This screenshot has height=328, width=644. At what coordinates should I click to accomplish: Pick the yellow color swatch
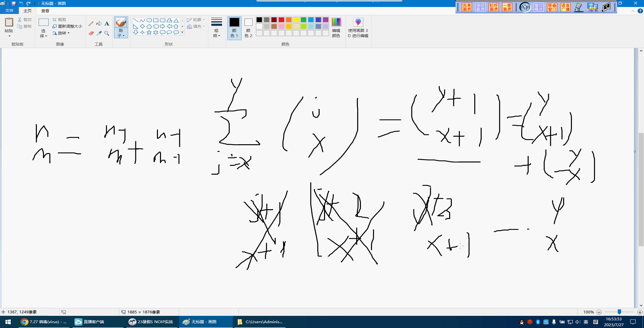(x=296, y=20)
